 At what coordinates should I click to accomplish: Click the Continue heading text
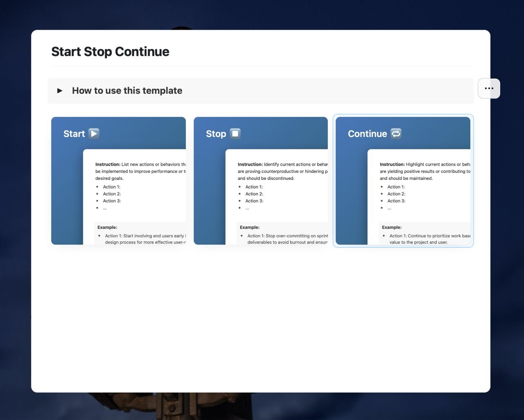366,133
